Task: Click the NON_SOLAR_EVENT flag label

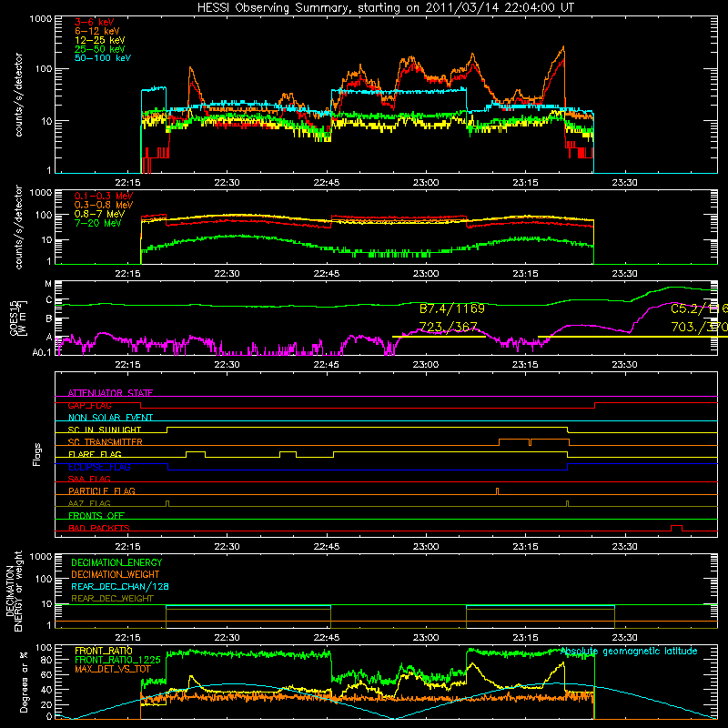Action: tap(110, 418)
